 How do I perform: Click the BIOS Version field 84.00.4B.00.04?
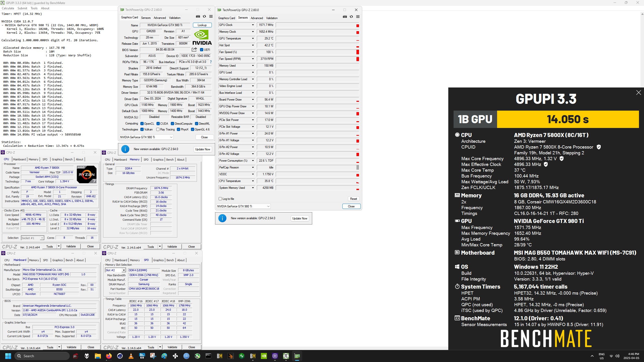point(165,50)
